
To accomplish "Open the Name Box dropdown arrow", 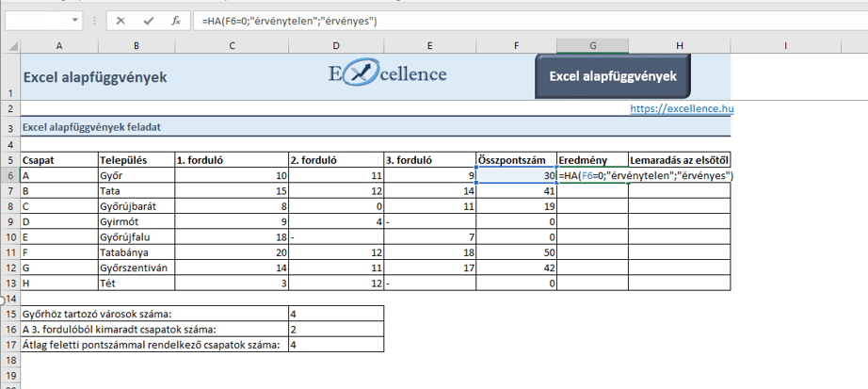I will click(75, 21).
